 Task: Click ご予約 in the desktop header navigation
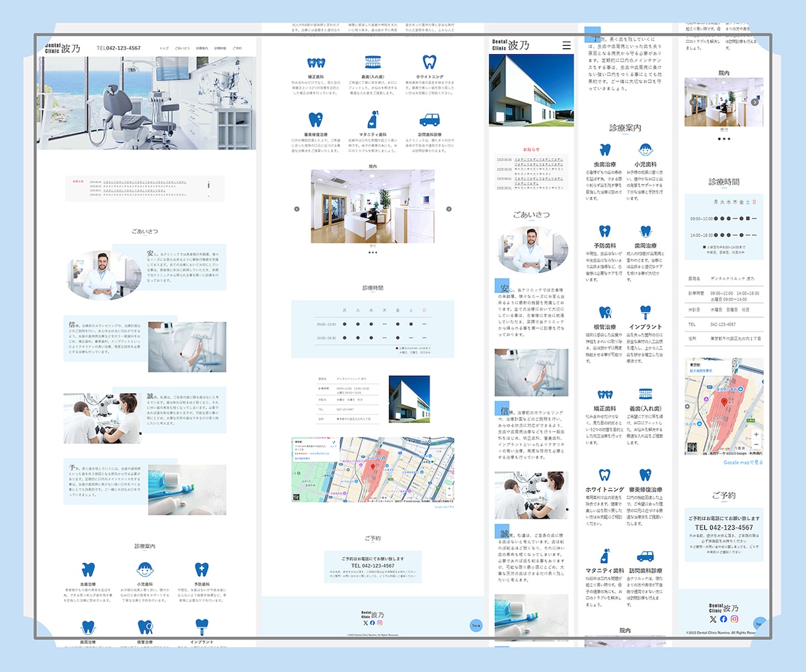pyautogui.click(x=237, y=48)
